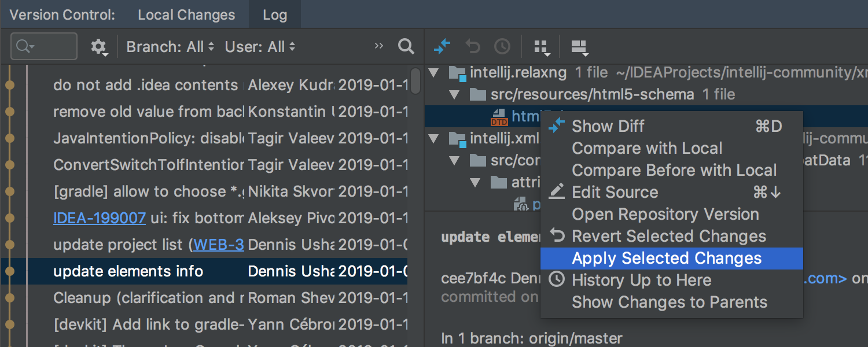Click author Alexey Kudr in the log
The width and height of the screenshot is (868, 347).
coord(291,85)
